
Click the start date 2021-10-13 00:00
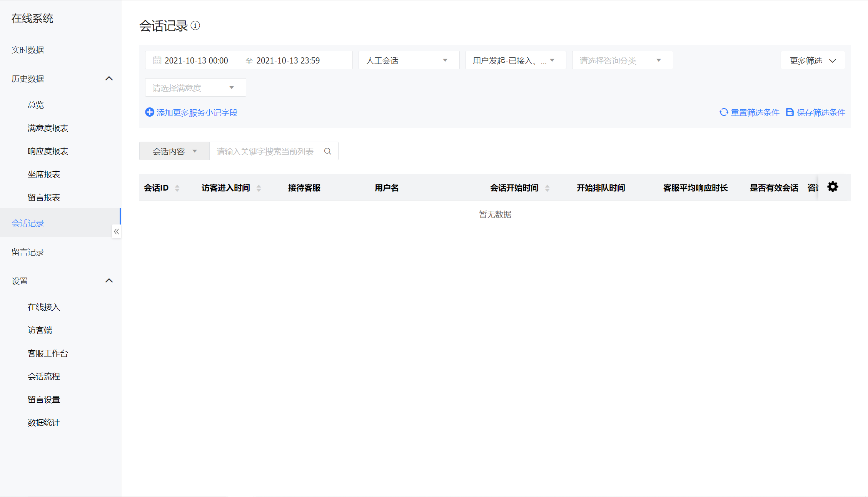click(196, 60)
